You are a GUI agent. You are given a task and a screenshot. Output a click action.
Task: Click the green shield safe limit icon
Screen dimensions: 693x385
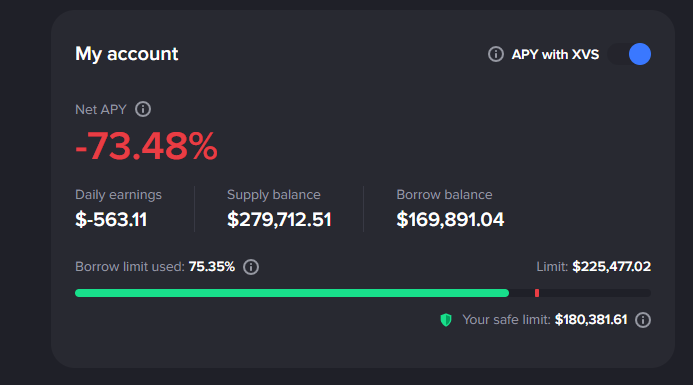(446, 320)
